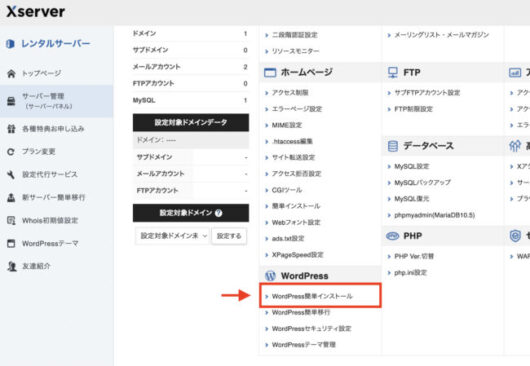The height and width of the screenshot is (366, 530).
Task: Click the トップページ home icon
Action: tap(11, 74)
